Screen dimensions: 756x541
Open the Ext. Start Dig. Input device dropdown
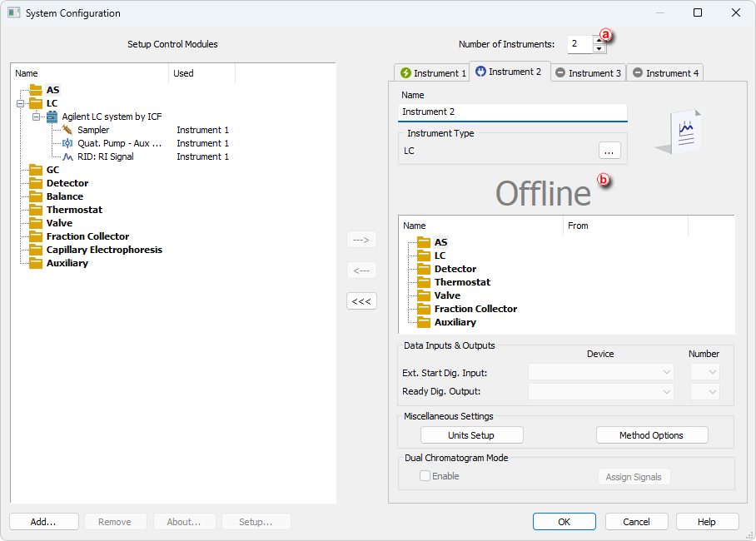point(600,372)
